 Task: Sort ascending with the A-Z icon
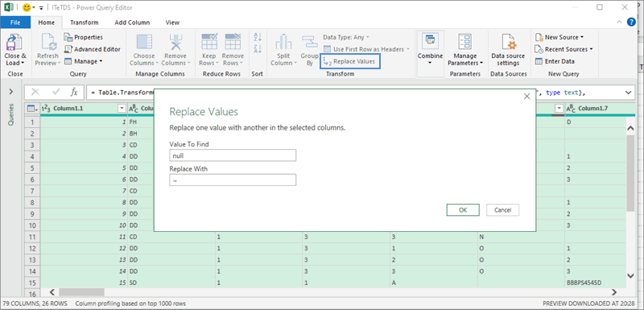pos(258,37)
